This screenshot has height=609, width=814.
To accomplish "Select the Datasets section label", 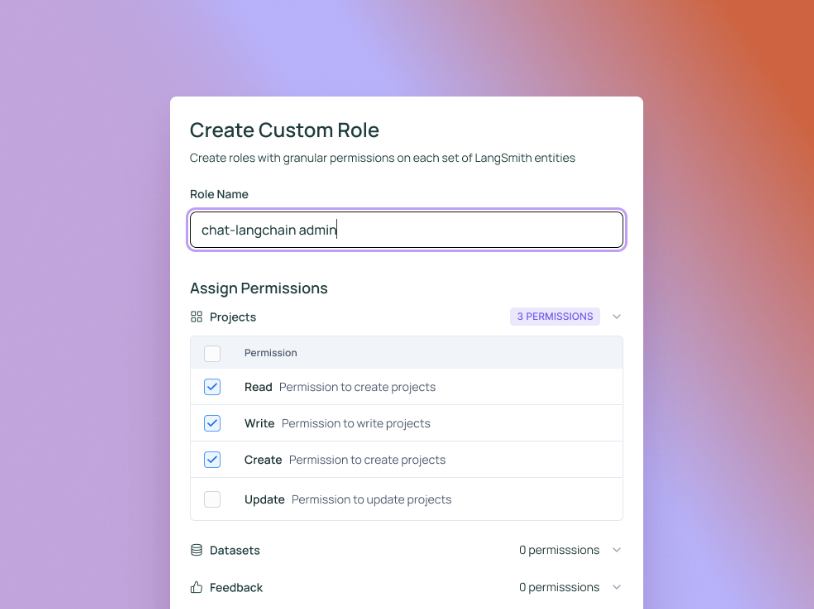I will coord(235,550).
